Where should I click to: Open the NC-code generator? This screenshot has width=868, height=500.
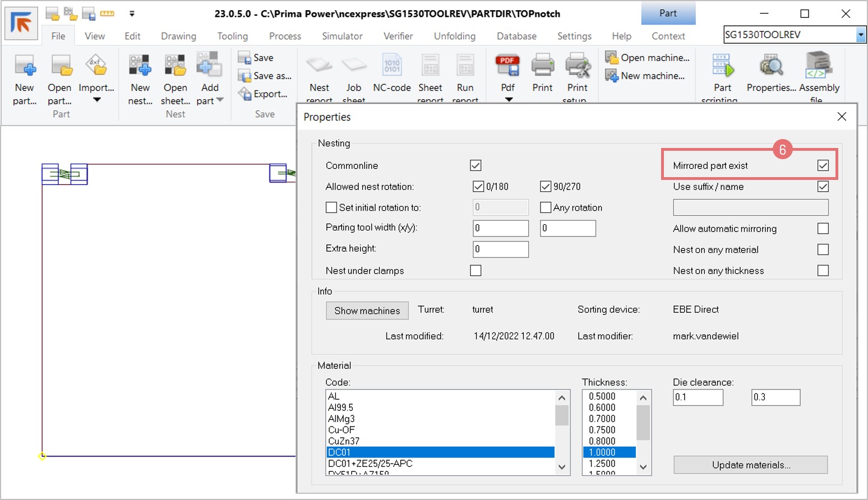(x=392, y=67)
